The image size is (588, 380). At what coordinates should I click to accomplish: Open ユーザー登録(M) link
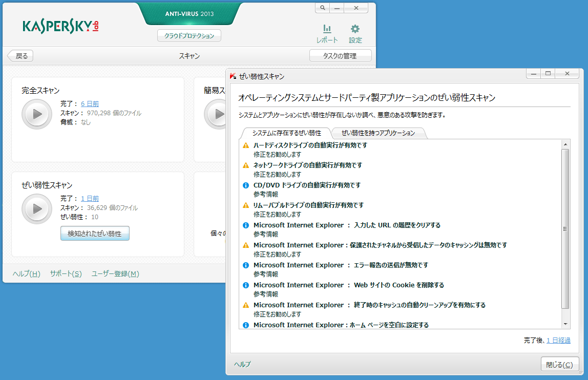pos(116,274)
